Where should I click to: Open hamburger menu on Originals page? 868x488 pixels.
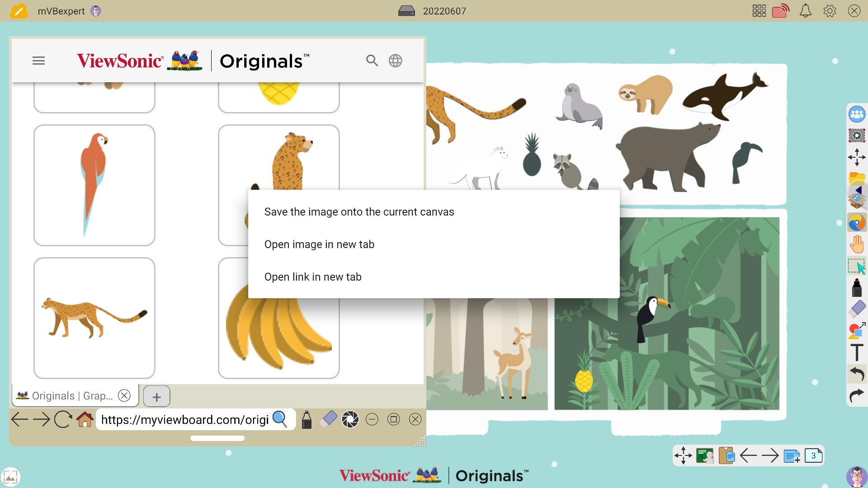[x=39, y=61]
